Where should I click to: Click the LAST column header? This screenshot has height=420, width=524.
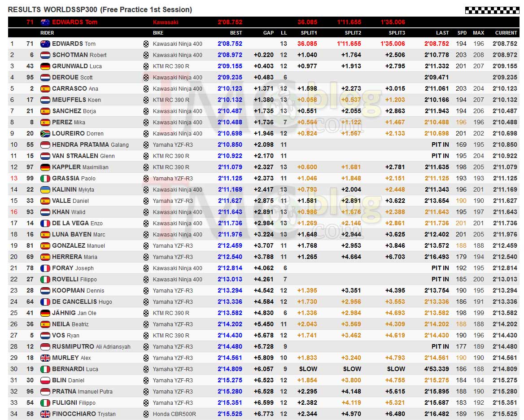coord(442,33)
